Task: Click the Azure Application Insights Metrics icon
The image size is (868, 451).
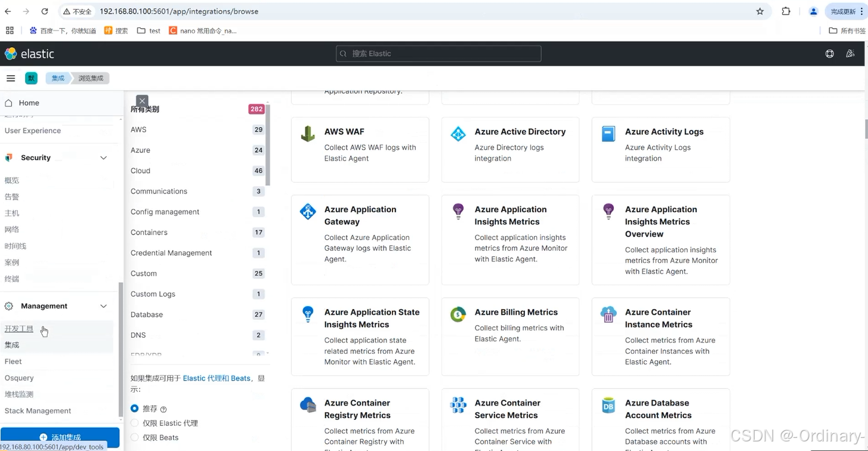Action: coord(458,211)
